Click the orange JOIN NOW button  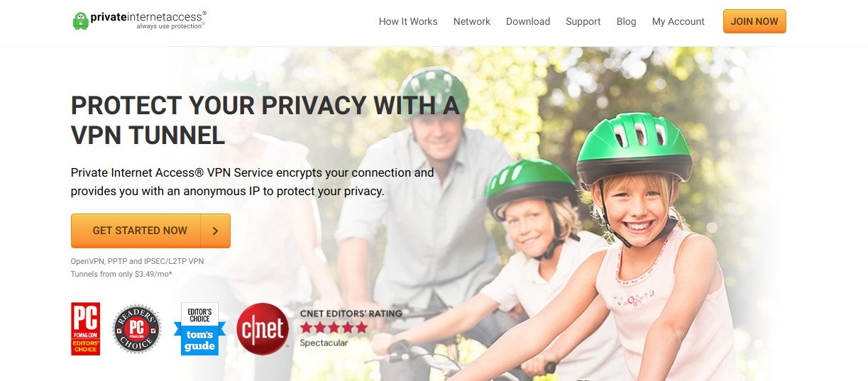754,21
